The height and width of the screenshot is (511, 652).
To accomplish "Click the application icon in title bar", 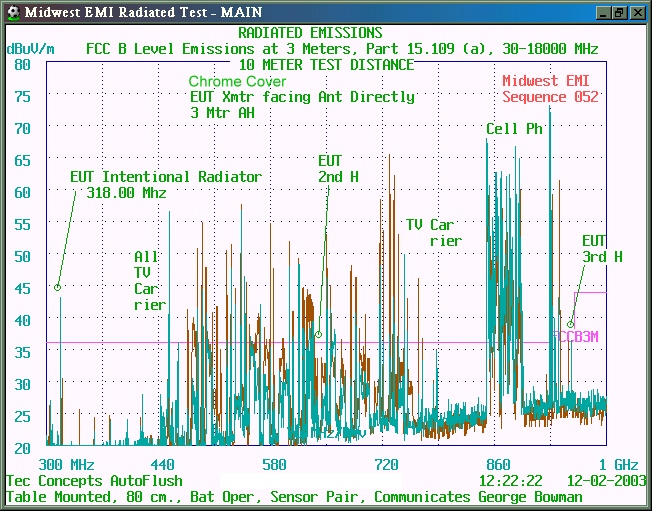I will click(12, 12).
